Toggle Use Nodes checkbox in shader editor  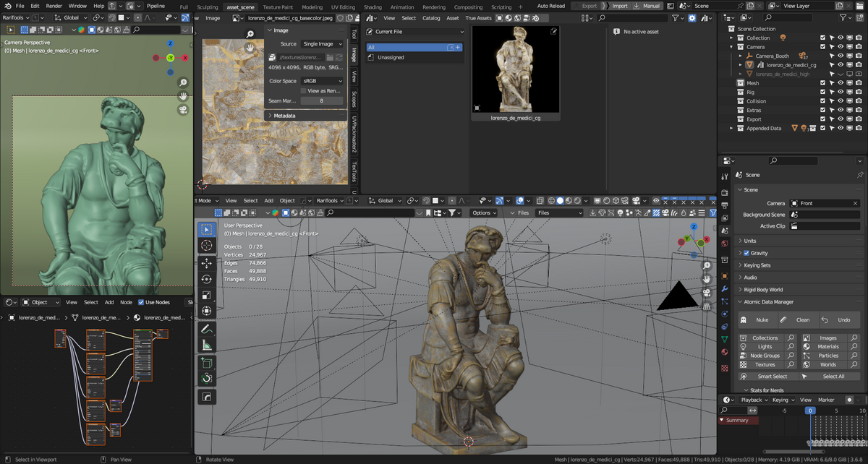140,302
